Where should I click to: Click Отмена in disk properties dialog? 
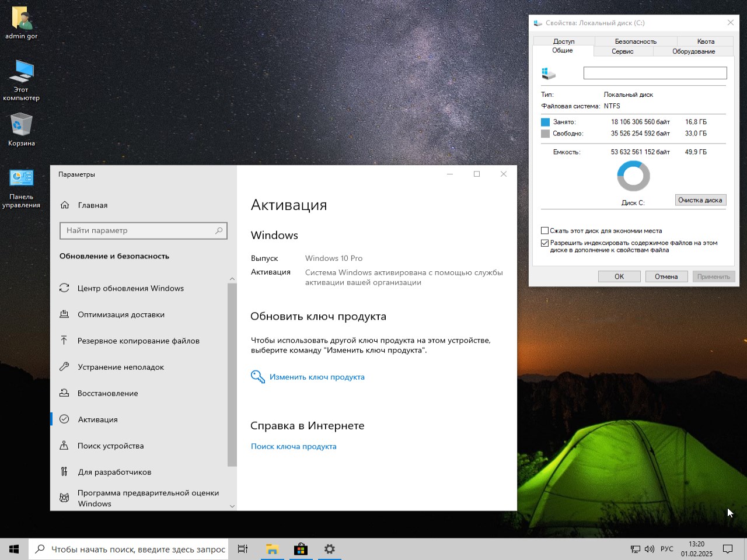point(666,276)
